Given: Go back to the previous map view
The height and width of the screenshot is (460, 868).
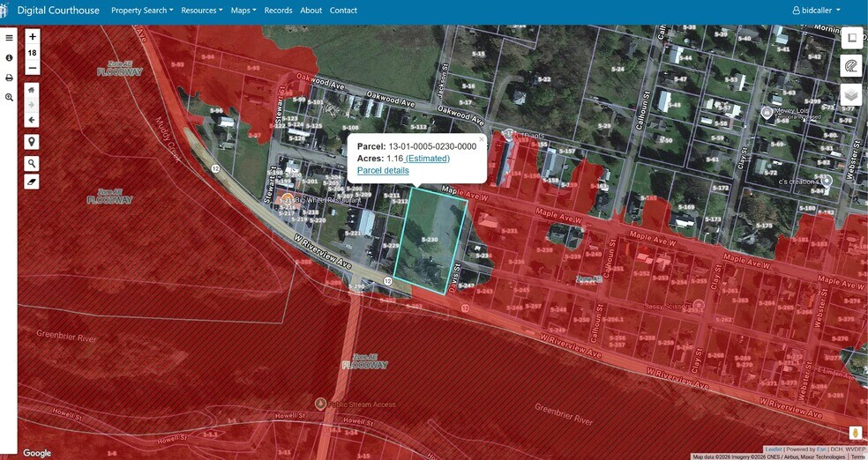Looking at the screenshot, I should (32, 120).
